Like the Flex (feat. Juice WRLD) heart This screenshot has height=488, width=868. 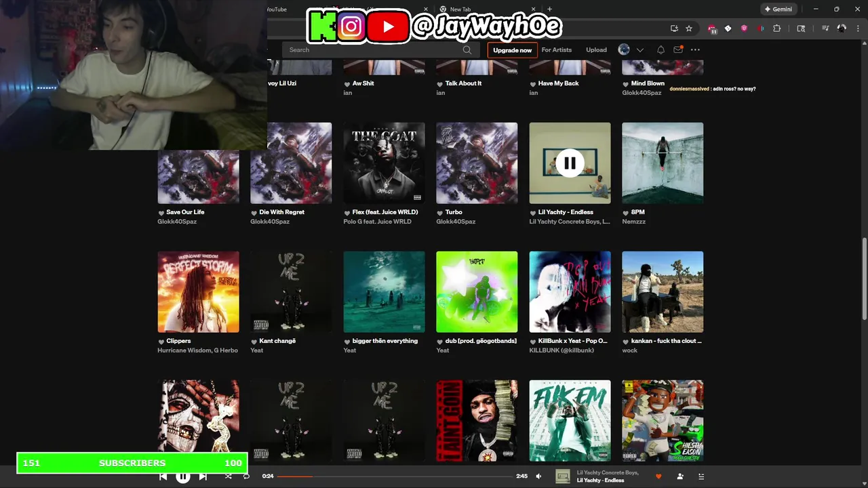pos(347,212)
